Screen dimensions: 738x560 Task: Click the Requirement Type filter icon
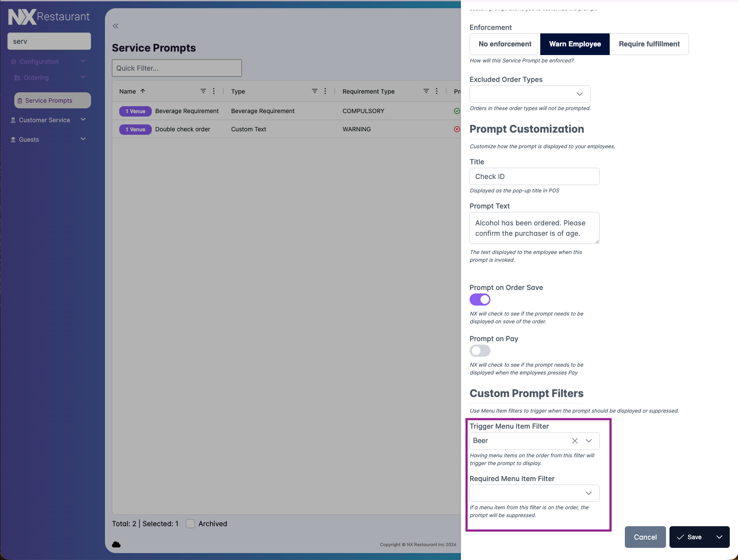tap(426, 91)
